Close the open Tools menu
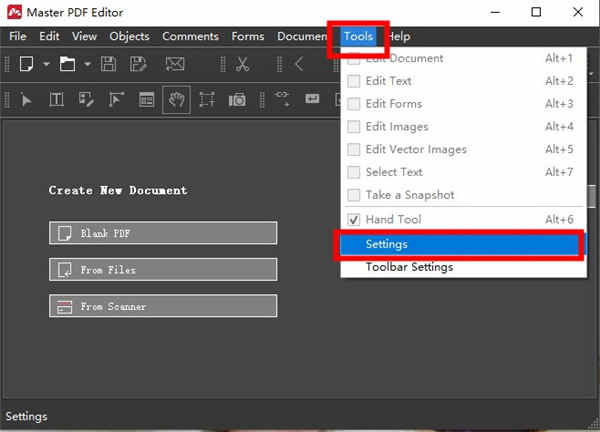The image size is (600, 432). (x=358, y=36)
